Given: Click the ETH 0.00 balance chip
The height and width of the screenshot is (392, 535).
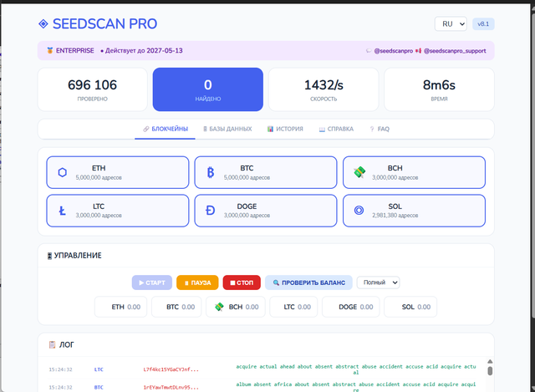Looking at the screenshot, I should pos(120,307).
